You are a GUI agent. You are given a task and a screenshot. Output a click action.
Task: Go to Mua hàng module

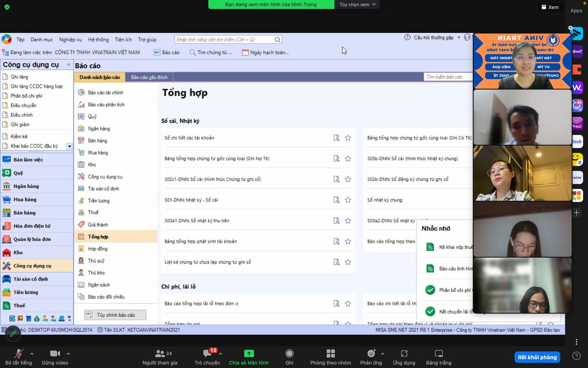tap(25, 200)
